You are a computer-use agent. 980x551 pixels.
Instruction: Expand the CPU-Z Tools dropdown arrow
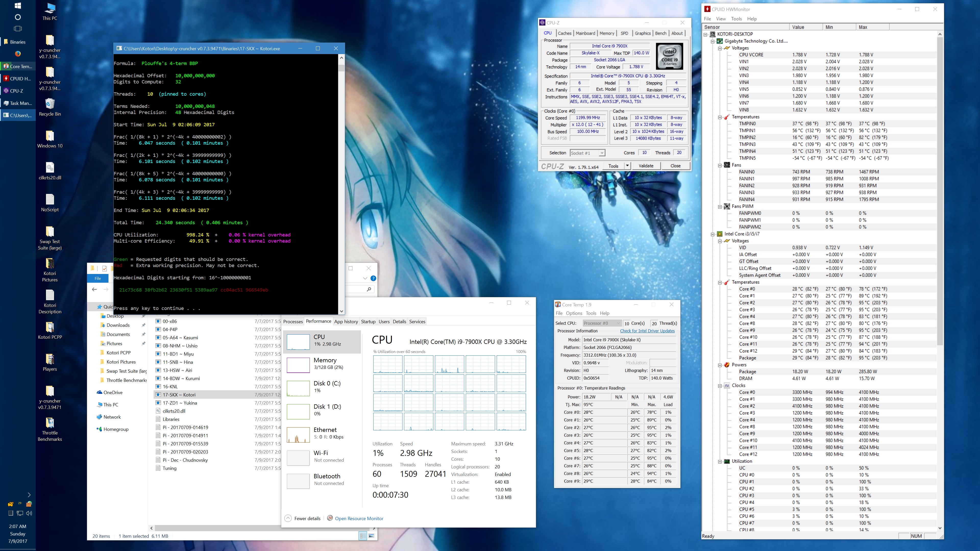click(627, 166)
